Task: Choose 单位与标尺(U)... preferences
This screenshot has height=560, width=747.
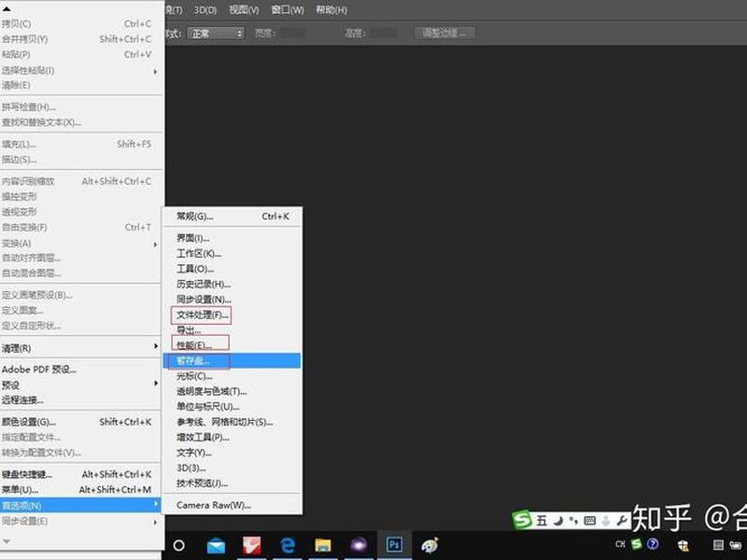Action: click(232, 407)
